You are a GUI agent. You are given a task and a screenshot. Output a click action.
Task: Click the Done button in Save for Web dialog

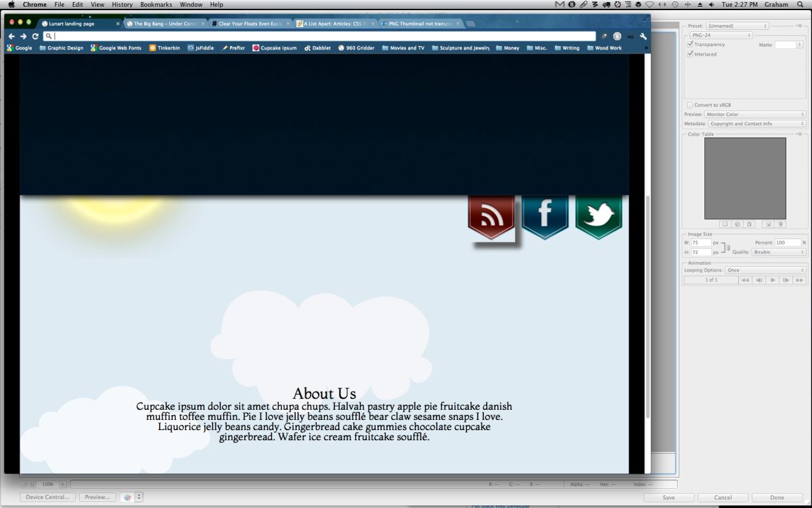click(777, 497)
